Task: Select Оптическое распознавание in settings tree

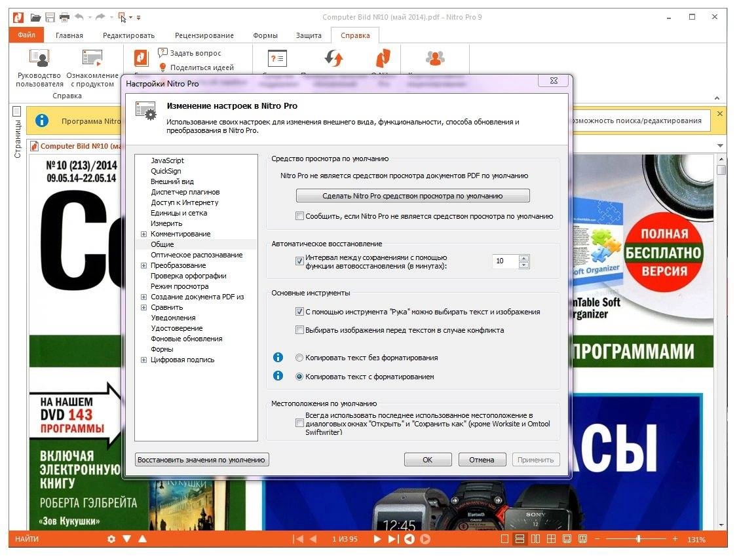Action: [197, 255]
